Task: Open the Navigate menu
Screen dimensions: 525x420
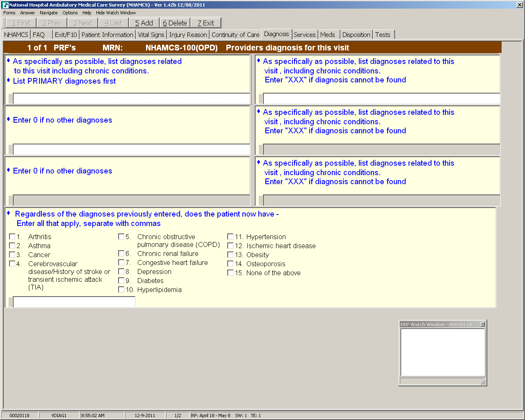Action: [49, 13]
